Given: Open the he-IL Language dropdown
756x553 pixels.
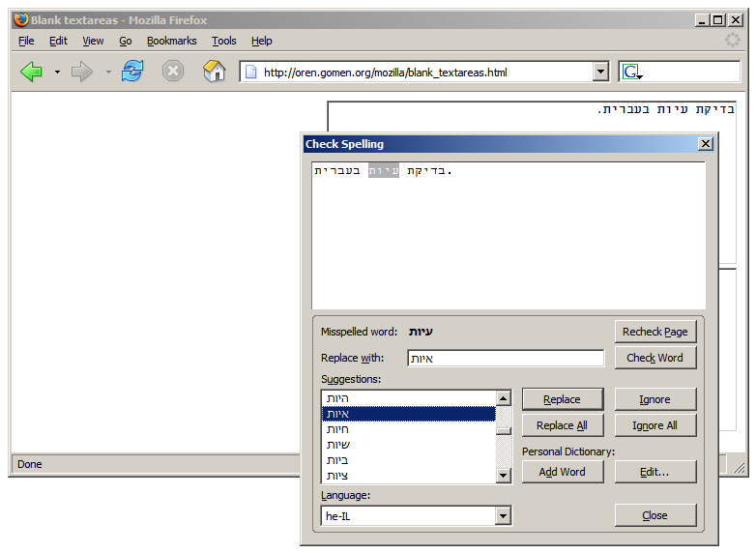Looking at the screenshot, I should tap(503, 516).
